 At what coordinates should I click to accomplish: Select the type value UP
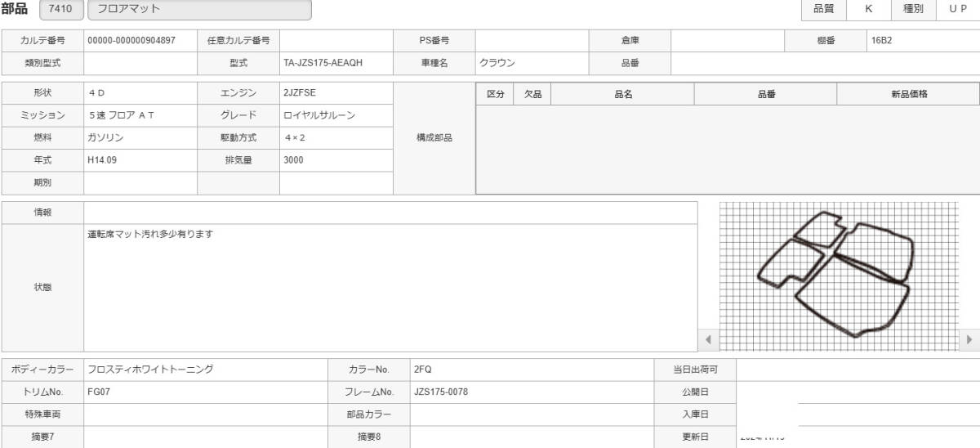(958, 9)
